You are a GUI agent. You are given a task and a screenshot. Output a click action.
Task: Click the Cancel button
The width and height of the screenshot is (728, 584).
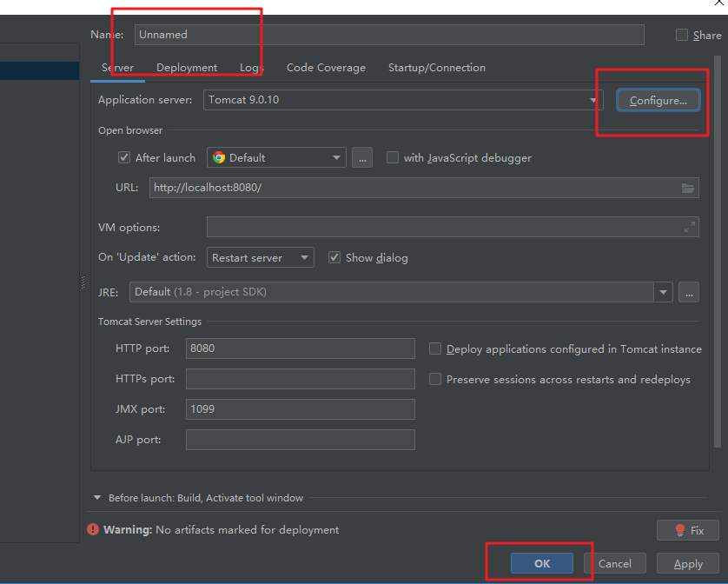click(615, 563)
